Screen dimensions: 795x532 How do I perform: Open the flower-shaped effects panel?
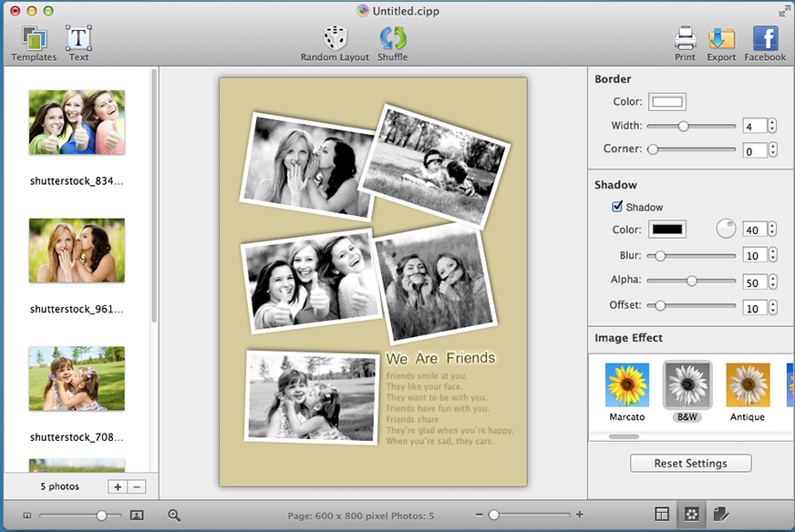click(x=690, y=514)
